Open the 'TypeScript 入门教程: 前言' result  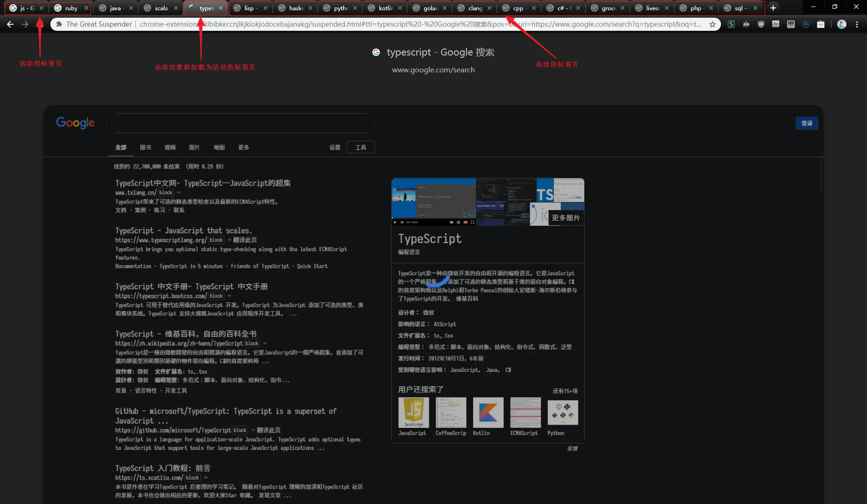[x=163, y=468]
